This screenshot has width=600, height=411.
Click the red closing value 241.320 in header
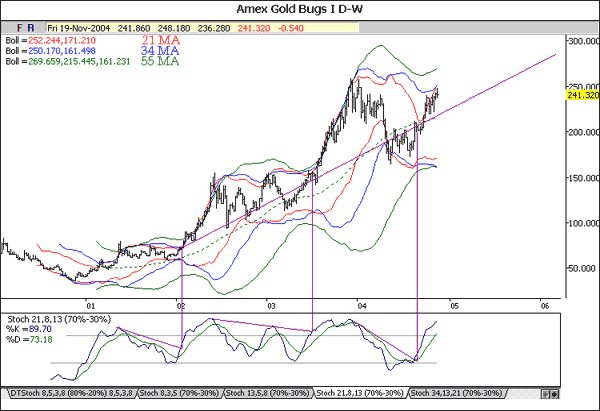click(x=254, y=28)
